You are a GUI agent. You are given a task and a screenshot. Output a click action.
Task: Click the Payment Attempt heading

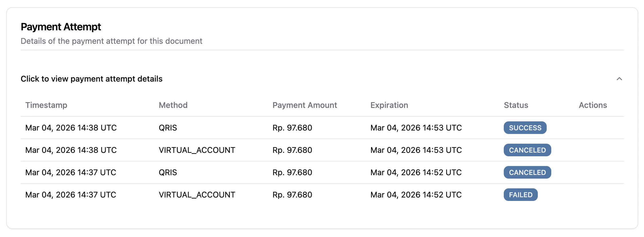click(x=61, y=27)
